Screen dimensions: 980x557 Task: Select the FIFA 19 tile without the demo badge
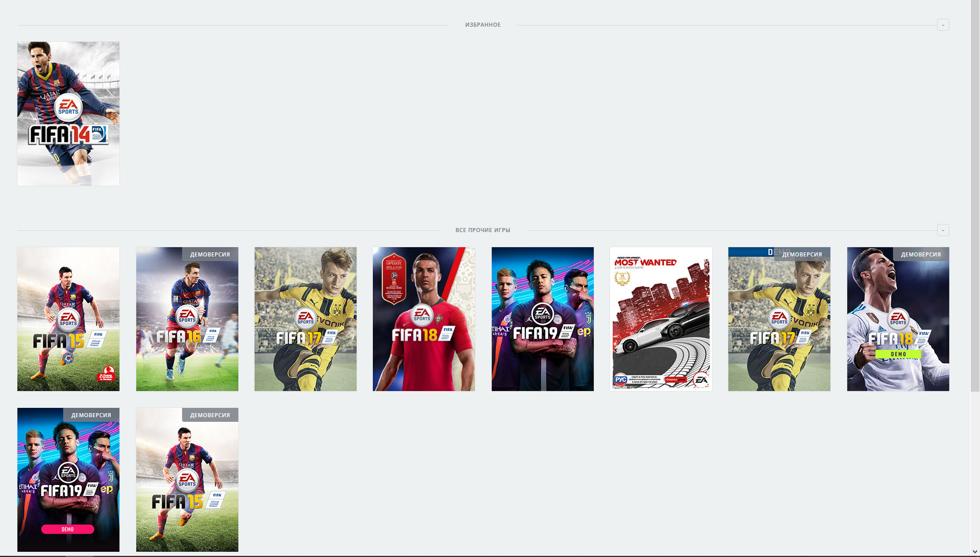(x=543, y=319)
